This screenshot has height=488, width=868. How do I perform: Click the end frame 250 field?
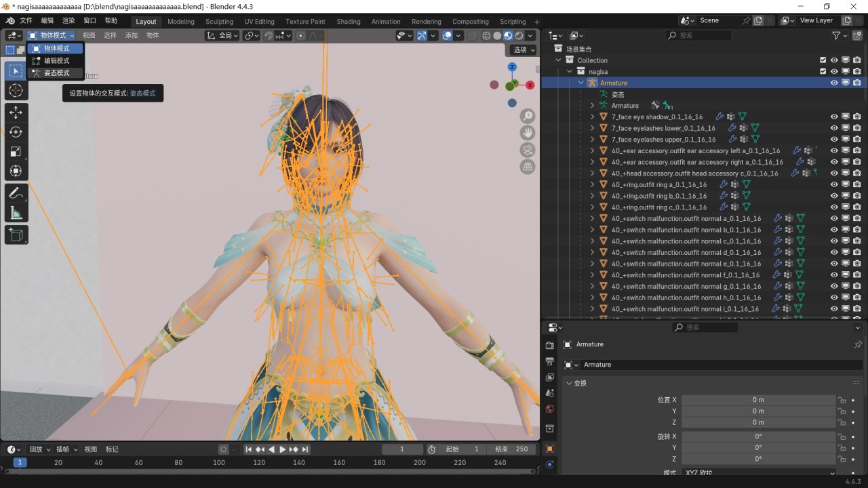512,449
